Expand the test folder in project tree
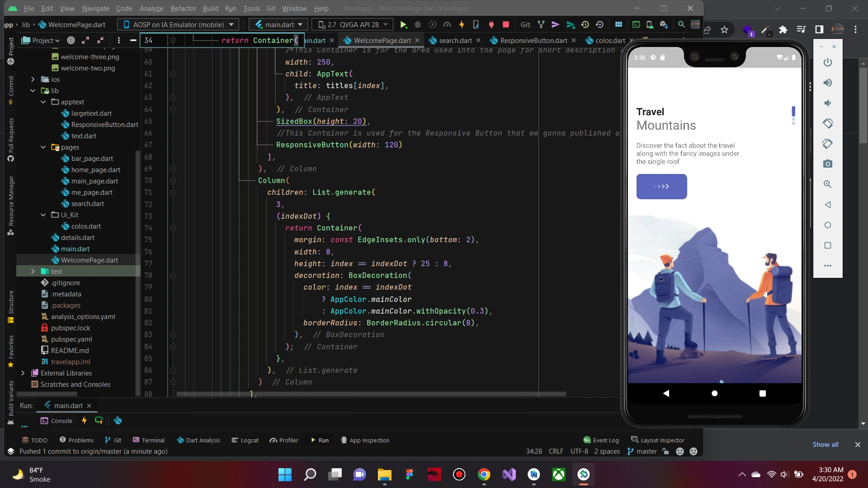 [x=33, y=271]
